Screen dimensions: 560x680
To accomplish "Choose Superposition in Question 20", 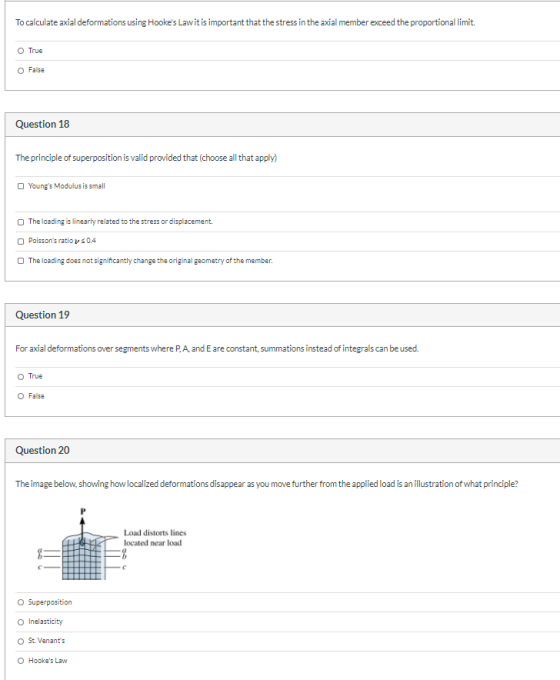I will point(20,602).
